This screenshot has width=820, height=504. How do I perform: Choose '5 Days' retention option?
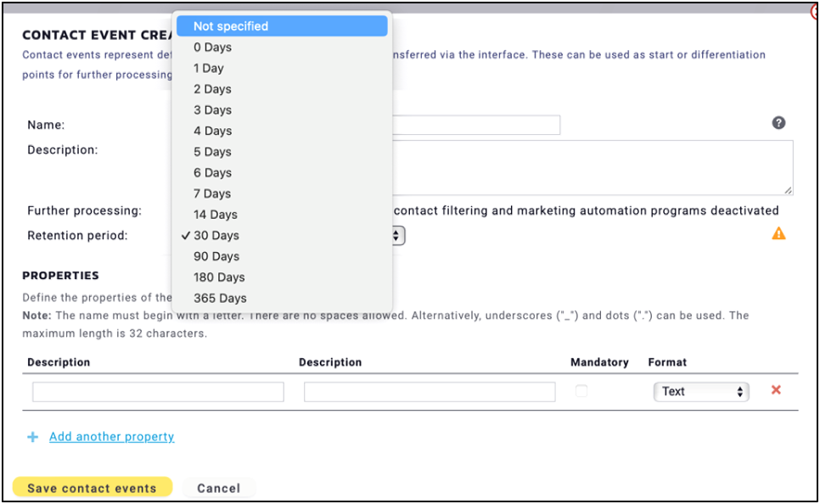click(x=282, y=152)
